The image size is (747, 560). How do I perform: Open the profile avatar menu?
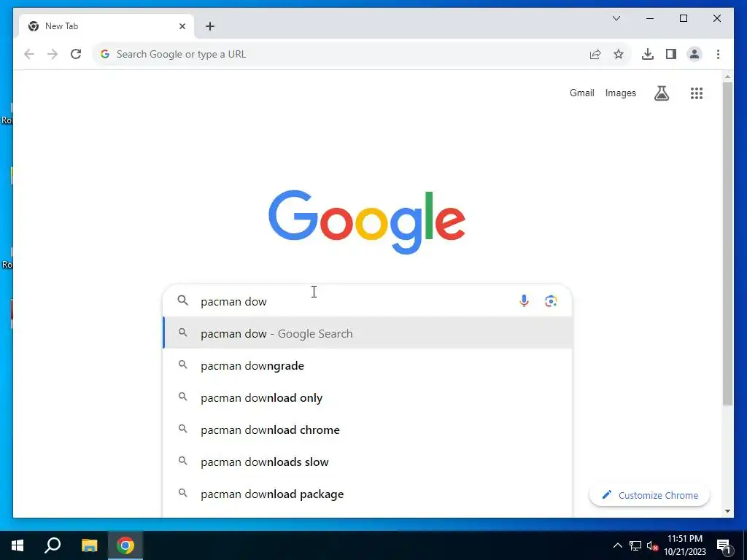click(x=694, y=54)
